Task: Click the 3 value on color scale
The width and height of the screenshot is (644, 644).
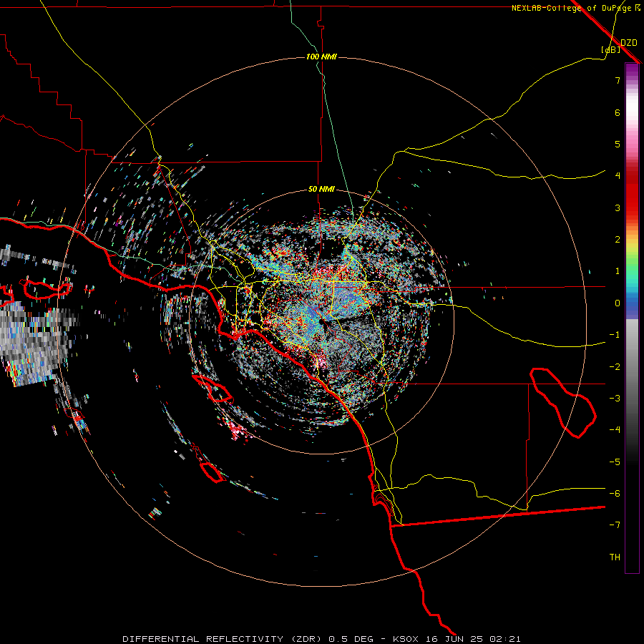Action: click(x=618, y=208)
